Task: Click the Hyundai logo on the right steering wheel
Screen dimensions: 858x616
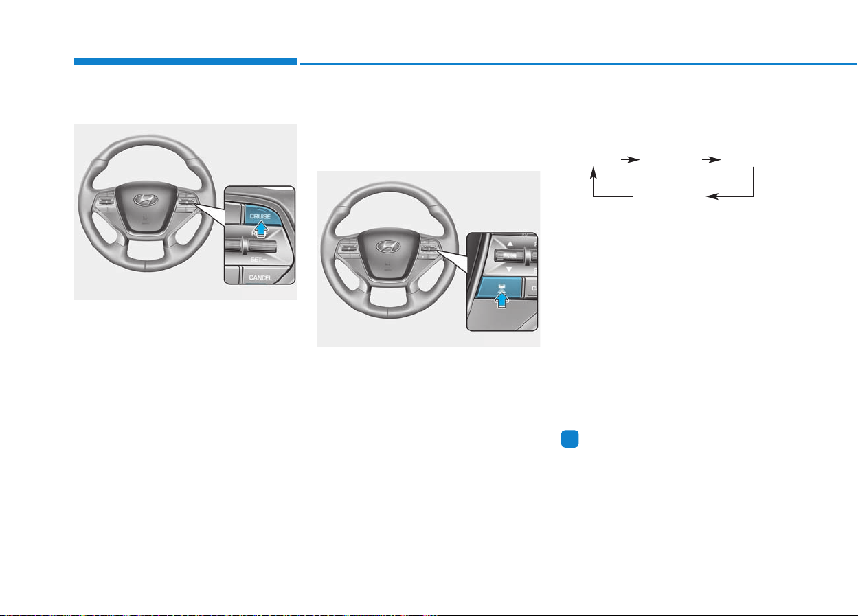Action: (387, 245)
